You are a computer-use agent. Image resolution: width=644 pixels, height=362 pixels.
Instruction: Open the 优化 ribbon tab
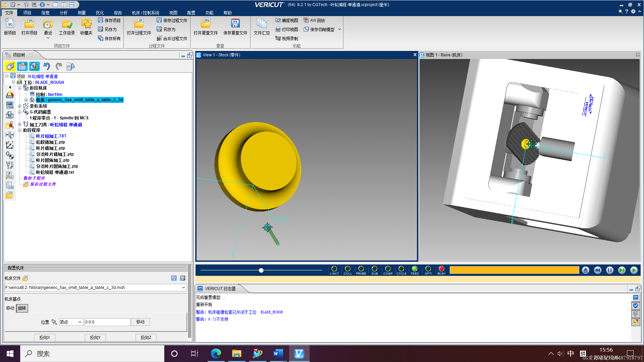100,13
